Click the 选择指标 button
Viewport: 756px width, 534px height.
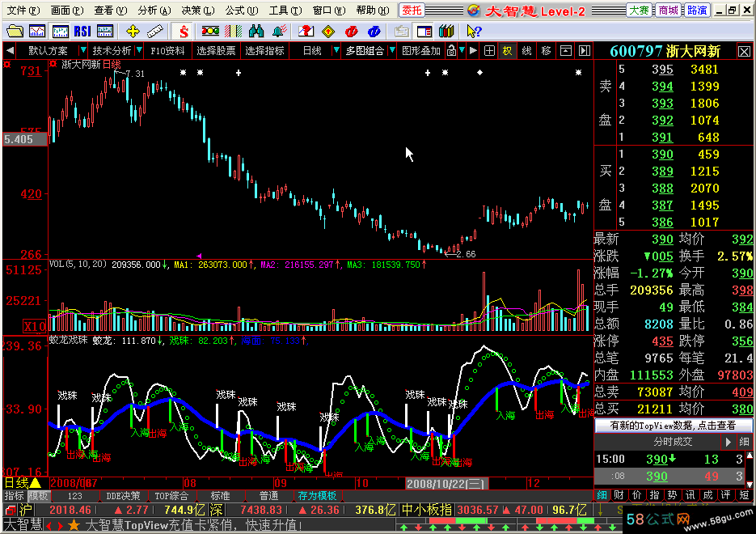[264, 50]
